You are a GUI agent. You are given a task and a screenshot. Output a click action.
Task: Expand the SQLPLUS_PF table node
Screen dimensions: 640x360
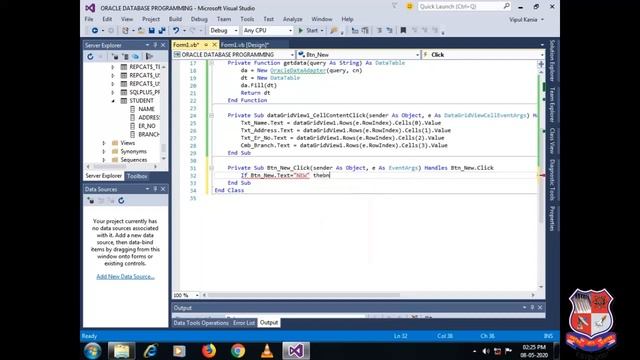pyautogui.click(x=113, y=92)
